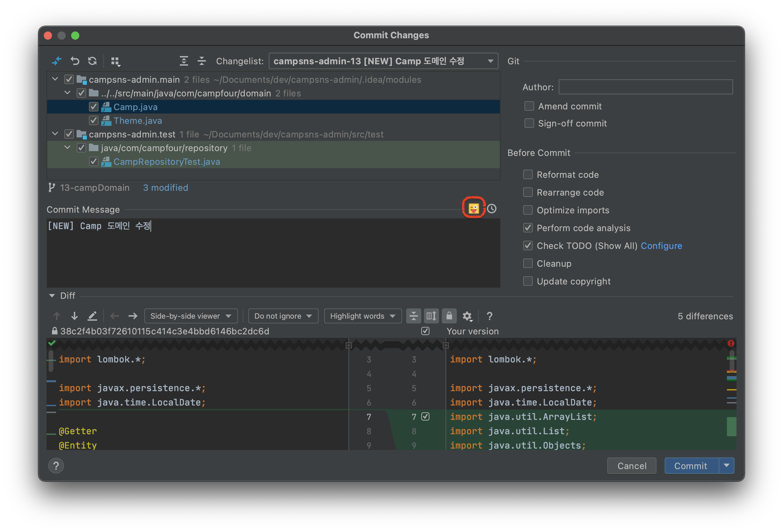783x532 pixels.
Task: Open diff settings gear icon
Action: click(467, 316)
